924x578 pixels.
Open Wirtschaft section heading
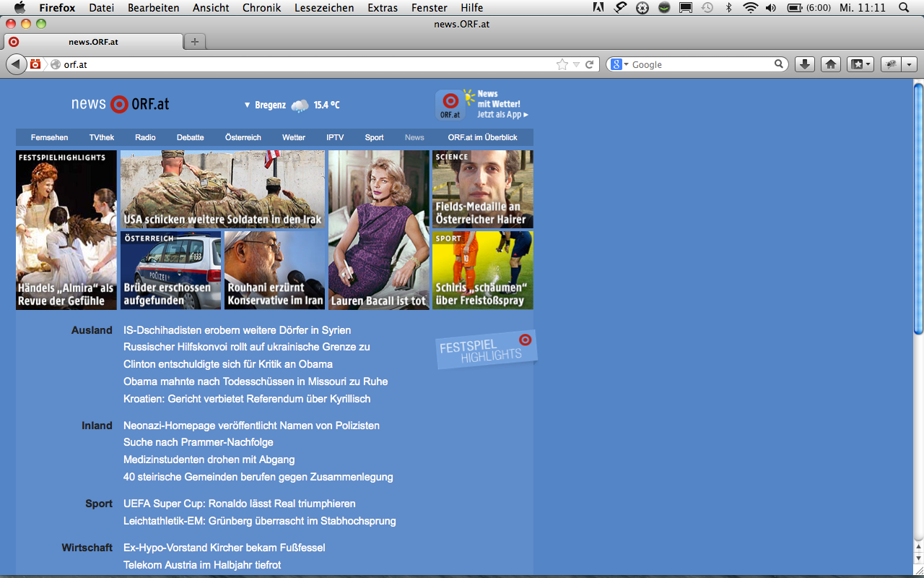87,548
